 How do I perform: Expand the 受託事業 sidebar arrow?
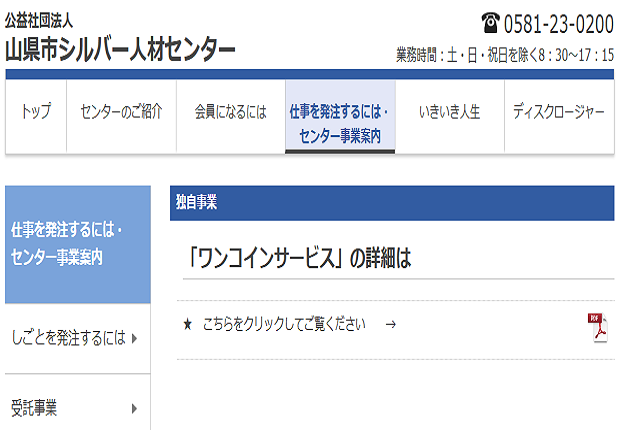134,408
